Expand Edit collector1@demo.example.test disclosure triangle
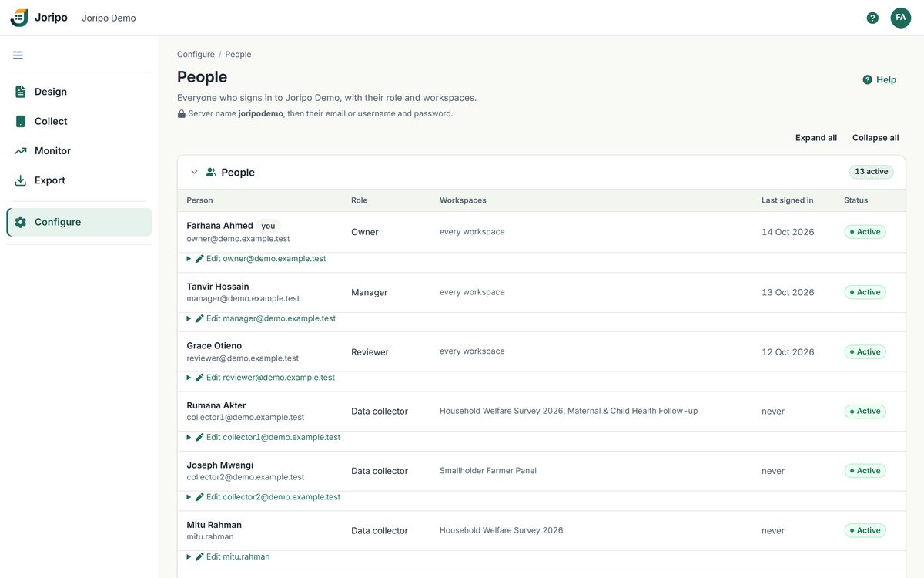 click(189, 437)
